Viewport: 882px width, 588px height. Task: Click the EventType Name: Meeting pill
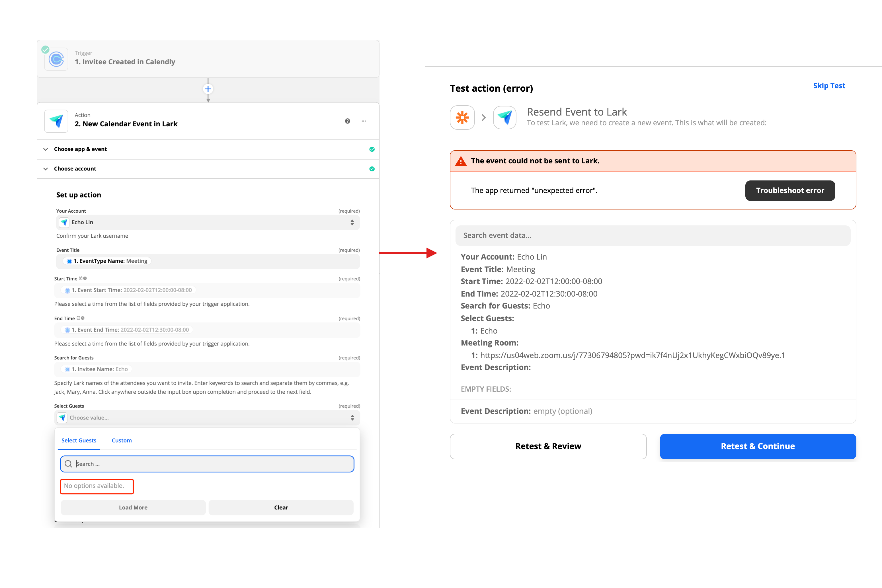pos(107,261)
